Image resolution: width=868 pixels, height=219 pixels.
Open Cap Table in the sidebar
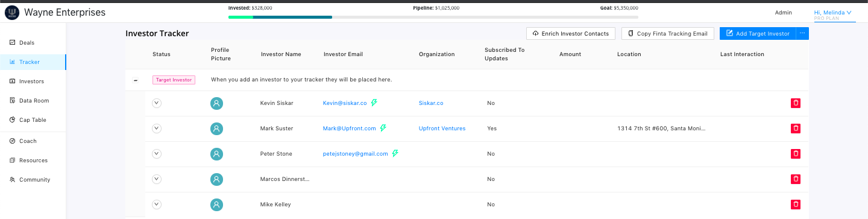pos(33,120)
